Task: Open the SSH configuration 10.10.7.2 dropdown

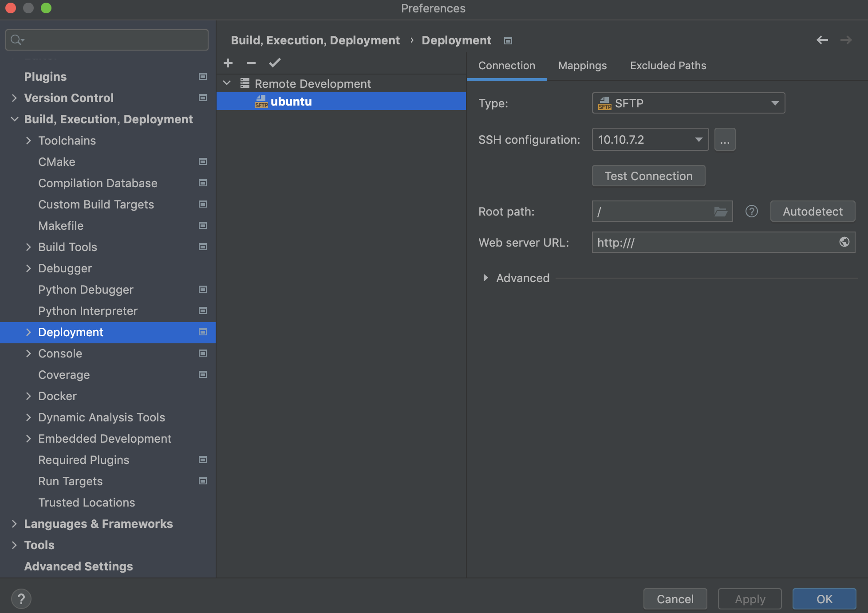Action: coord(650,140)
